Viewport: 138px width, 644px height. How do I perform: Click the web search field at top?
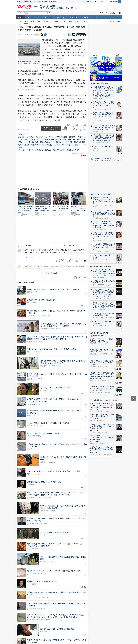coord(103,2)
